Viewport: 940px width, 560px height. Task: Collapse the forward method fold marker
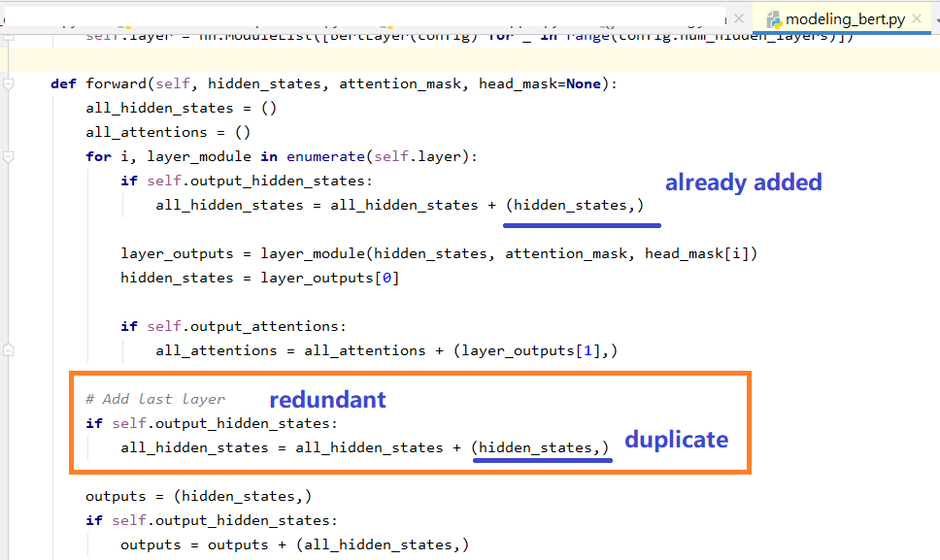(x=9, y=83)
